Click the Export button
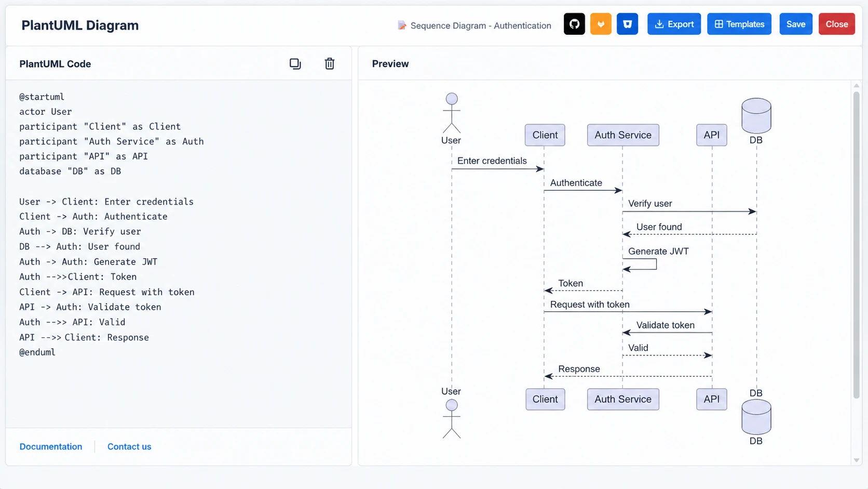 pyautogui.click(x=674, y=24)
